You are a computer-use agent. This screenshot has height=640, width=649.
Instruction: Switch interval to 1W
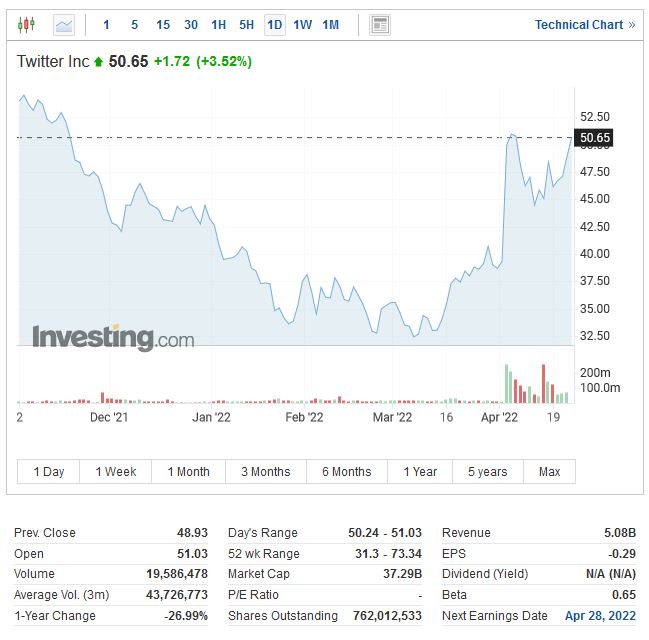point(302,24)
